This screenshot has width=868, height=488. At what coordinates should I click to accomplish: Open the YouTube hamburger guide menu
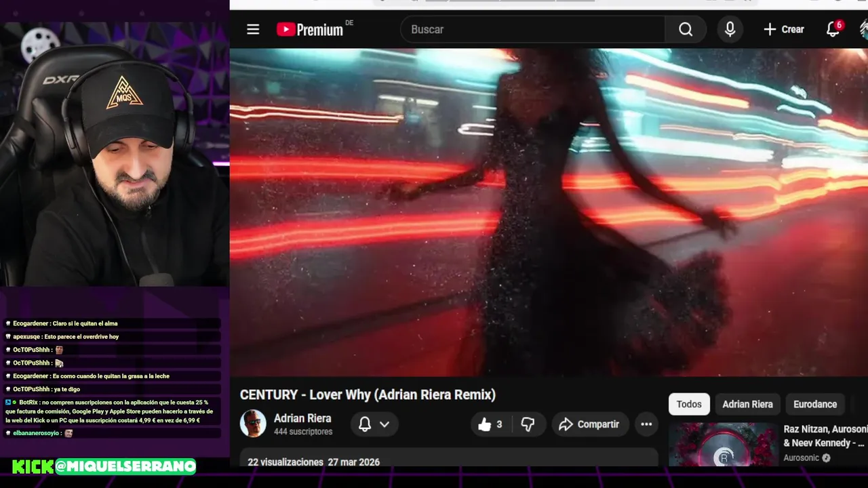[x=253, y=29]
